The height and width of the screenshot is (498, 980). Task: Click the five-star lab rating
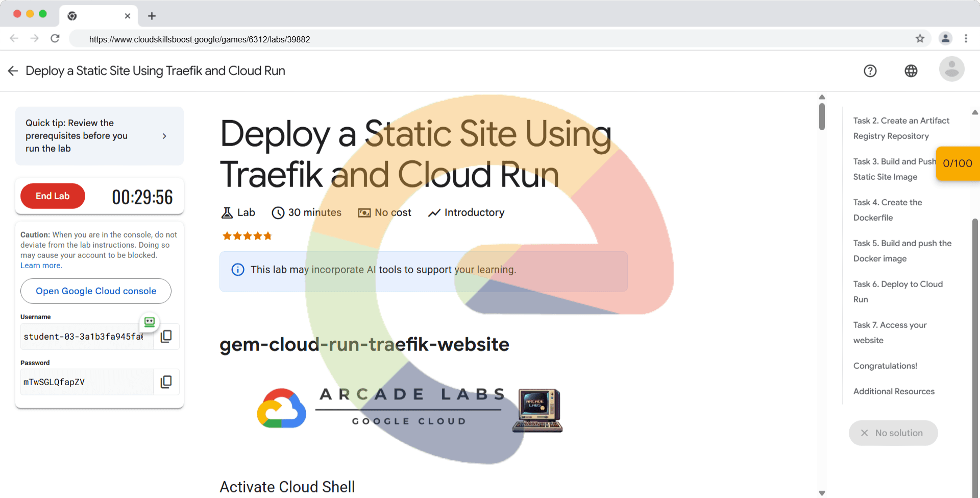coord(247,236)
